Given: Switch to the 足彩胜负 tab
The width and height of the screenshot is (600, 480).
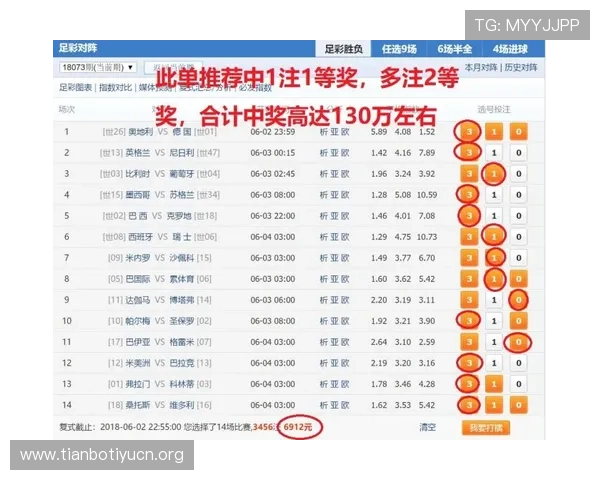Looking at the screenshot, I should [343, 49].
